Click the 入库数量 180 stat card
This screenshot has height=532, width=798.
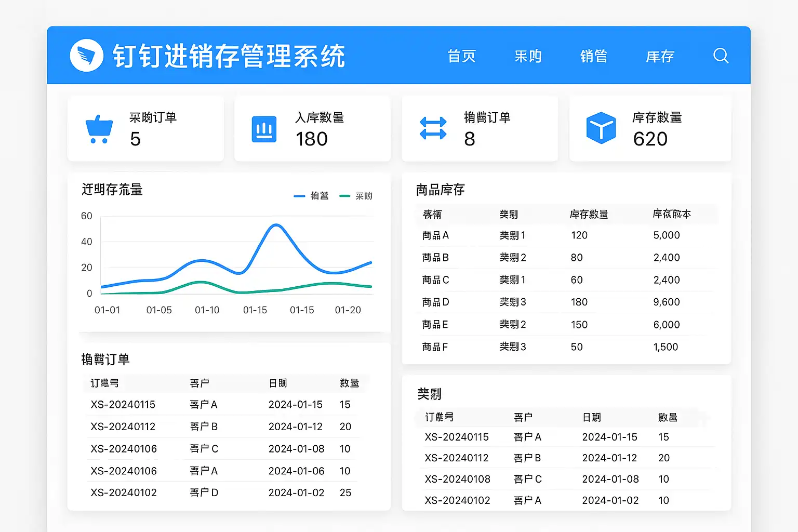[x=312, y=129]
